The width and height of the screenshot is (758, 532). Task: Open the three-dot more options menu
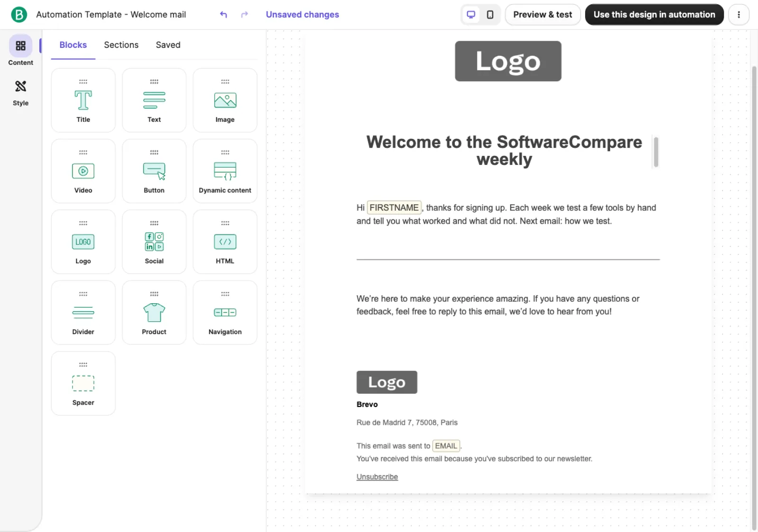739,15
